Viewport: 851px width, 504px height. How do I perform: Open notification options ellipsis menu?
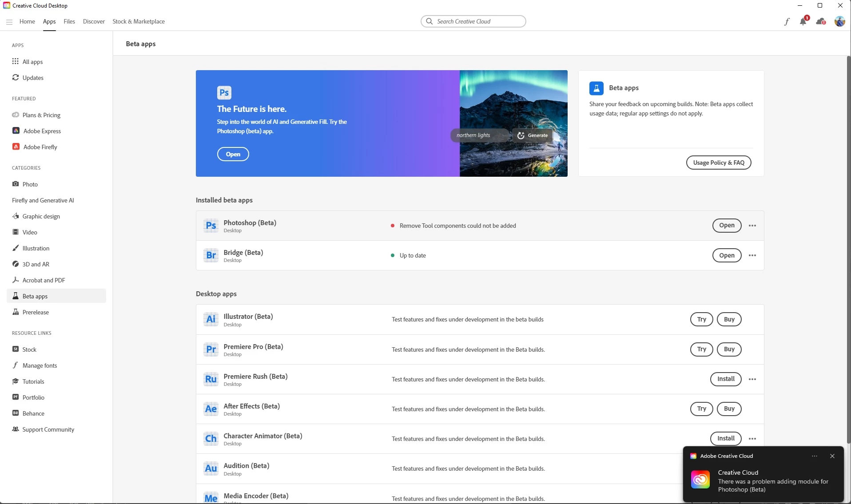tap(815, 456)
